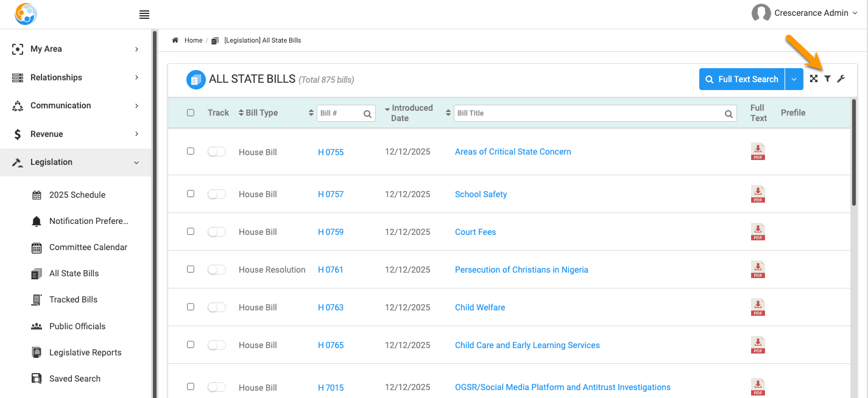The height and width of the screenshot is (398, 868).
Task: Click the Full Text Search button
Action: coord(742,79)
